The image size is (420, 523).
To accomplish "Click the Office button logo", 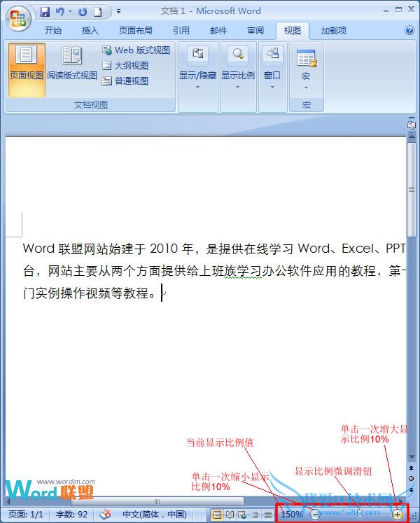I will [x=18, y=18].
